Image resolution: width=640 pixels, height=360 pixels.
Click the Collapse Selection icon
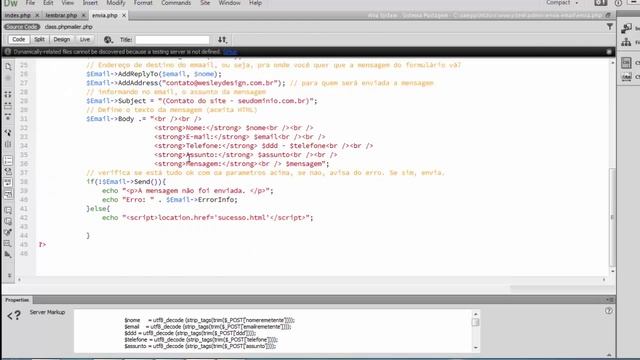[8, 106]
